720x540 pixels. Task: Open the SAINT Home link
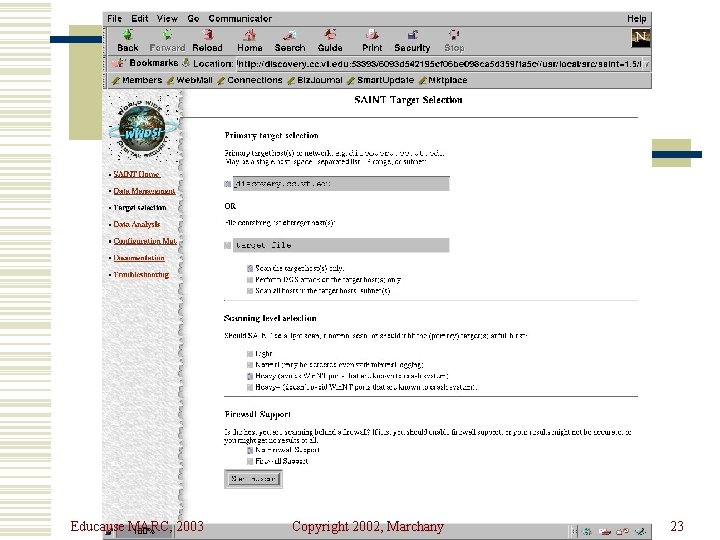pyautogui.click(x=136, y=174)
